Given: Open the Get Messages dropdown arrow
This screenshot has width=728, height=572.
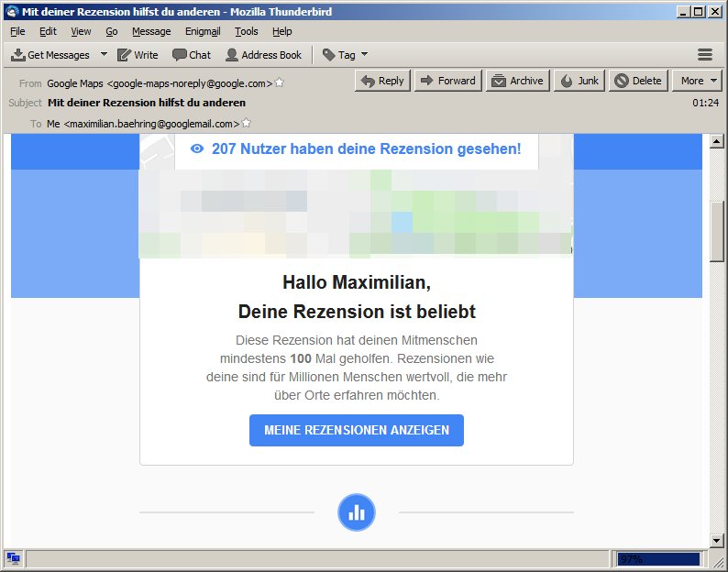Looking at the screenshot, I should tap(104, 54).
